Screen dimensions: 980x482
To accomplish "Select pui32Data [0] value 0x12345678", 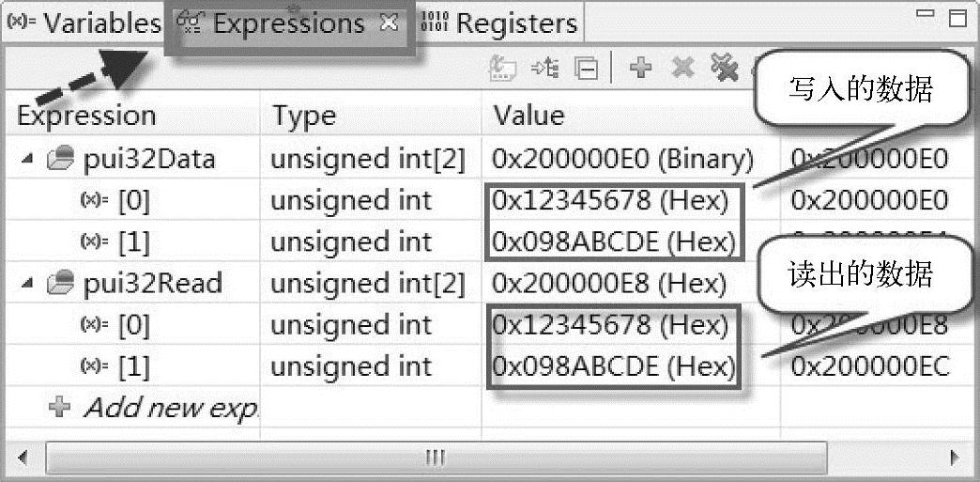I will 610,200.
